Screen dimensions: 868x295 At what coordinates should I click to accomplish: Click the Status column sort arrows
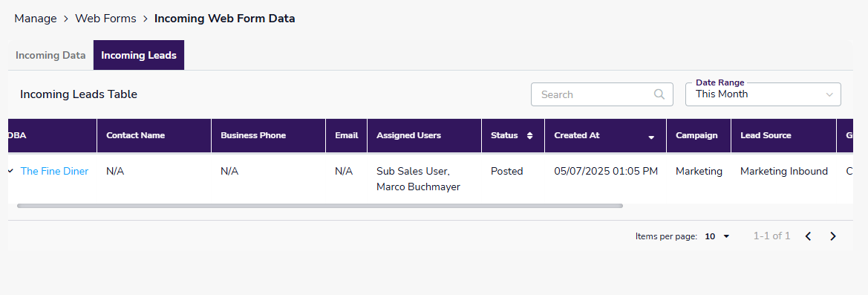(529, 135)
